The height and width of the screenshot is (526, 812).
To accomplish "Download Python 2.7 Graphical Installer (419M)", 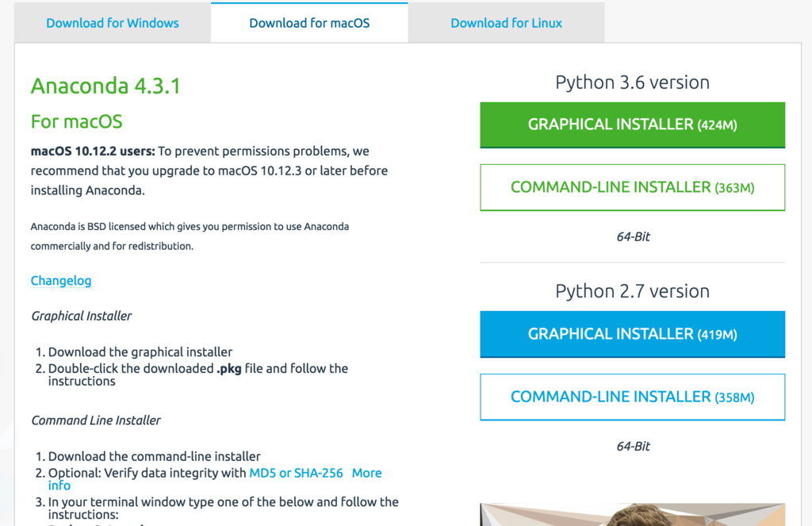I will (632, 334).
